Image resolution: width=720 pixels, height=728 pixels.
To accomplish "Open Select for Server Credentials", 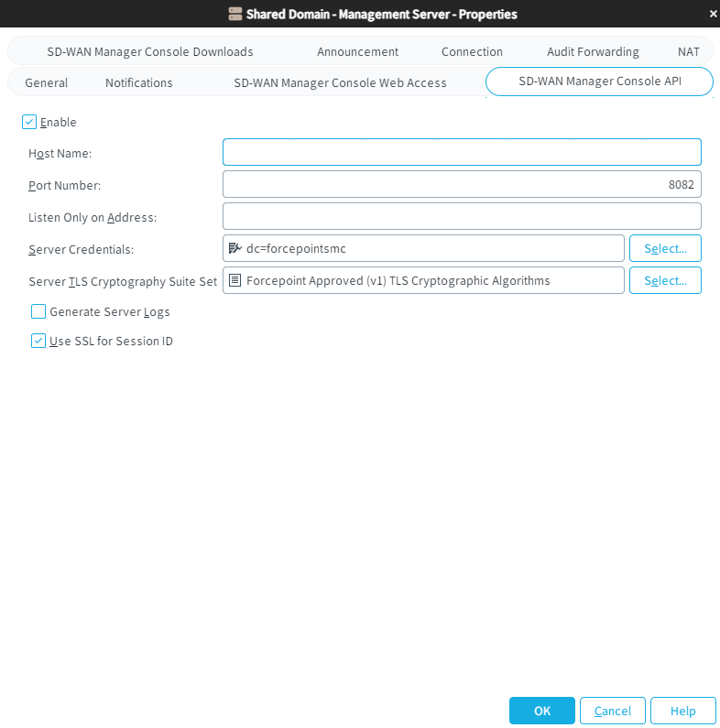I will click(665, 248).
